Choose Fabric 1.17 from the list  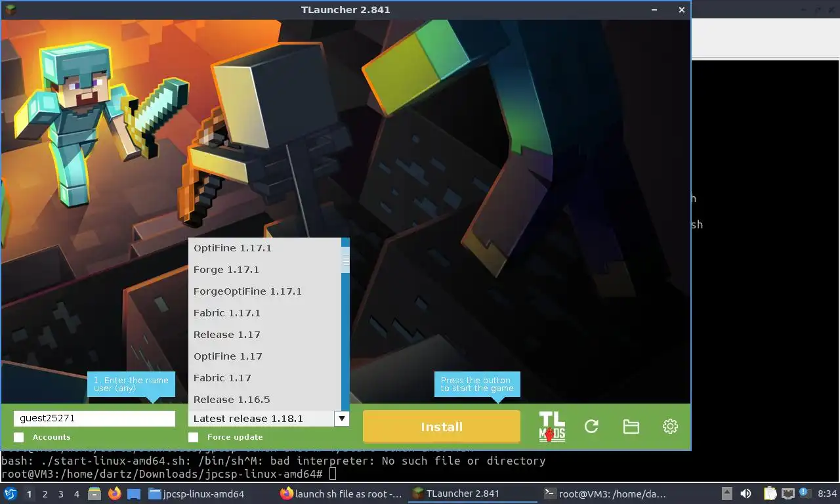tap(264, 378)
